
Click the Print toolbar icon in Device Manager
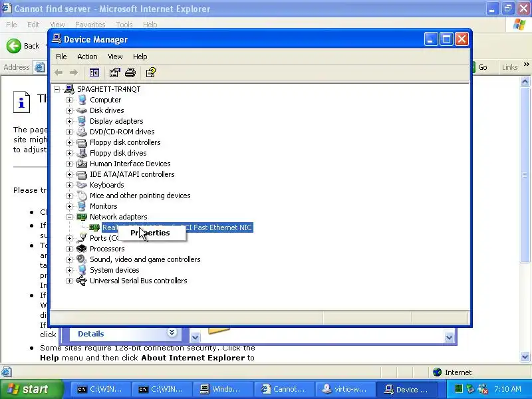[130, 72]
